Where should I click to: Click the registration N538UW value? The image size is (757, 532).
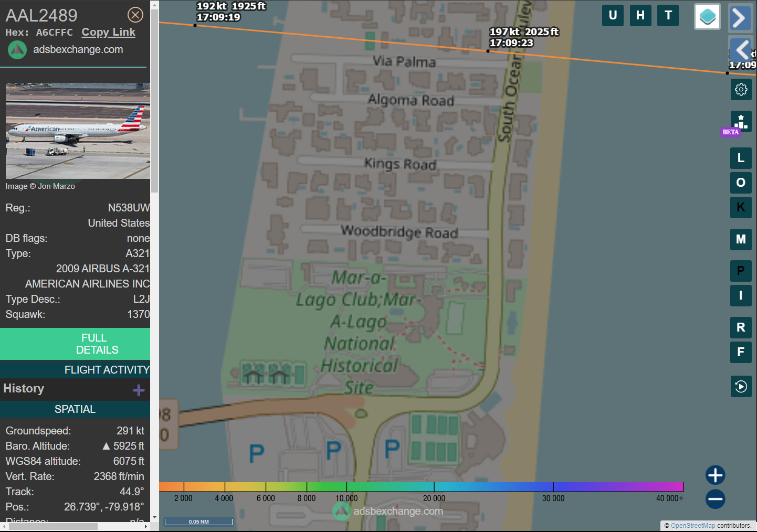[x=129, y=208]
